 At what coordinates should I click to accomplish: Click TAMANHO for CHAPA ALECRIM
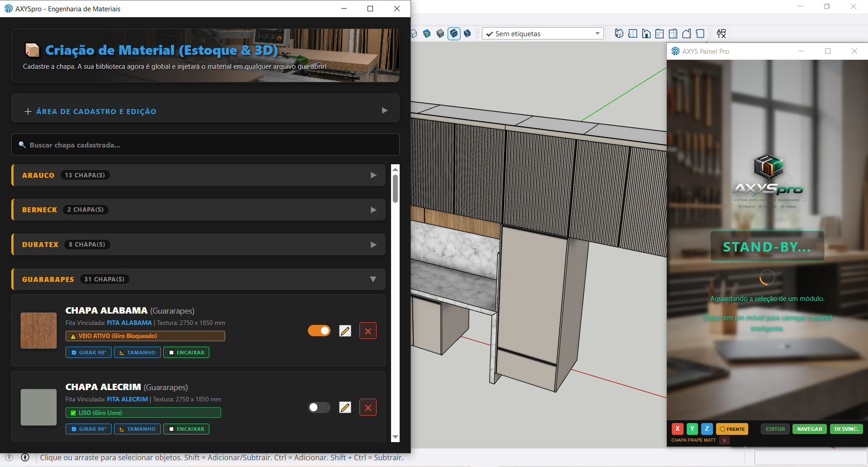point(137,429)
